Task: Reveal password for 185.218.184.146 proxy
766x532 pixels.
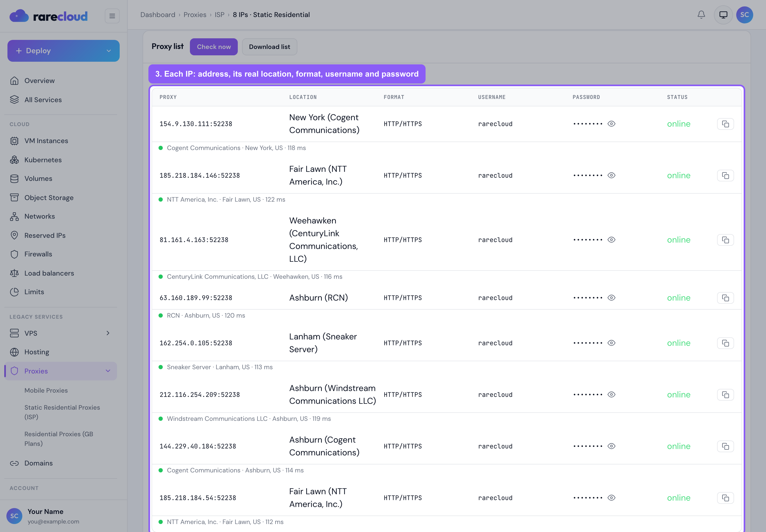Action: 611,175
